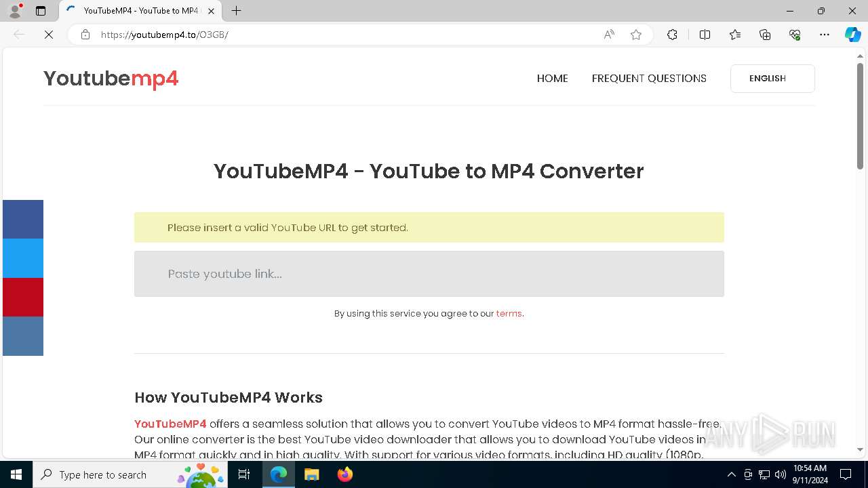Launch Firefox from taskbar
This screenshot has width=868, height=488.
pos(344,474)
